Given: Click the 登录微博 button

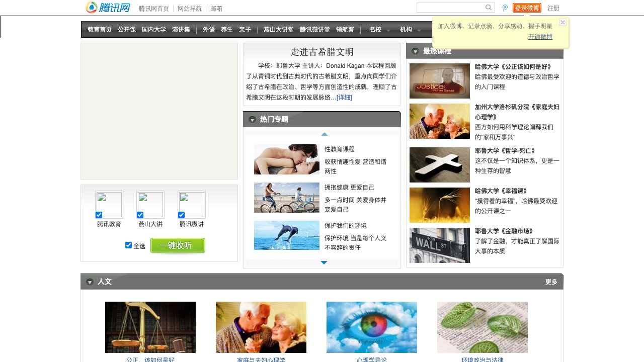Looking at the screenshot, I should (x=527, y=8).
